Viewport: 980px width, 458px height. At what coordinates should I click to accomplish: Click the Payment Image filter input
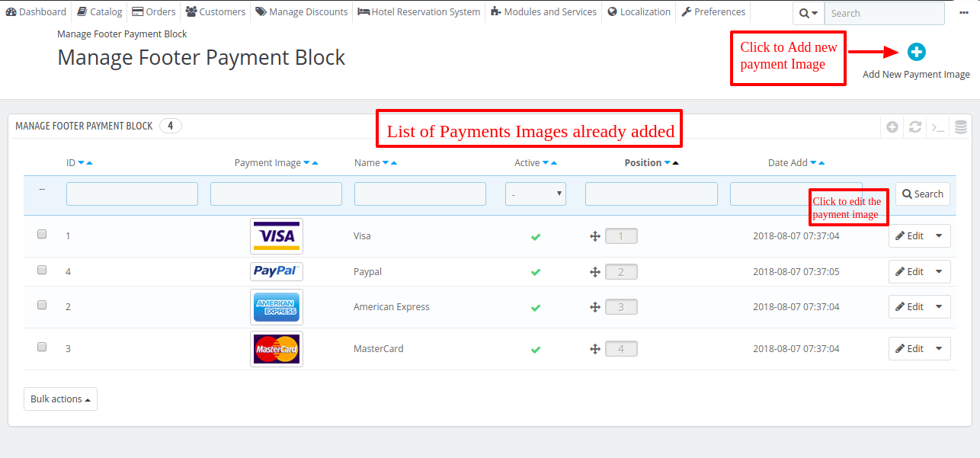[x=276, y=194]
